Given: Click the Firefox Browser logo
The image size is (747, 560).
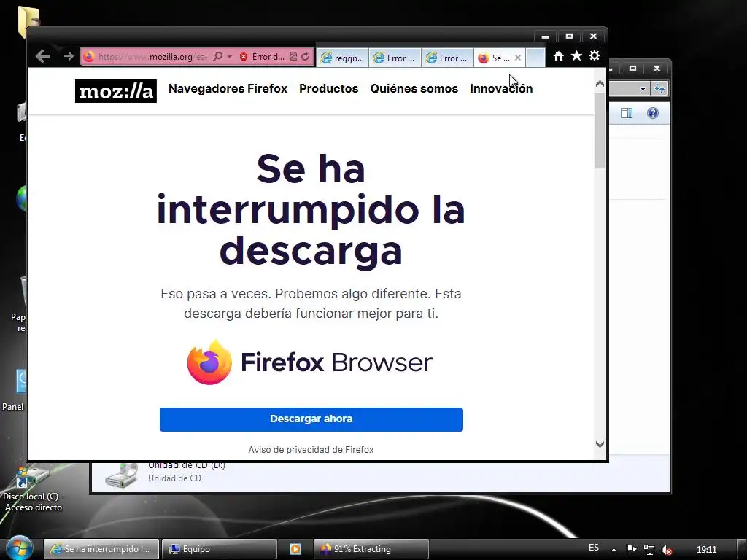Looking at the screenshot, I should click(x=309, y=362).
